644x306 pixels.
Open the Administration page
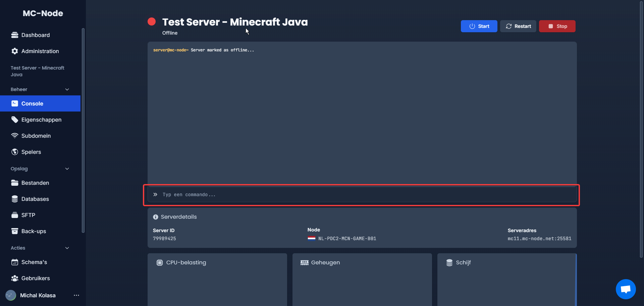click(x=40, y=51)
